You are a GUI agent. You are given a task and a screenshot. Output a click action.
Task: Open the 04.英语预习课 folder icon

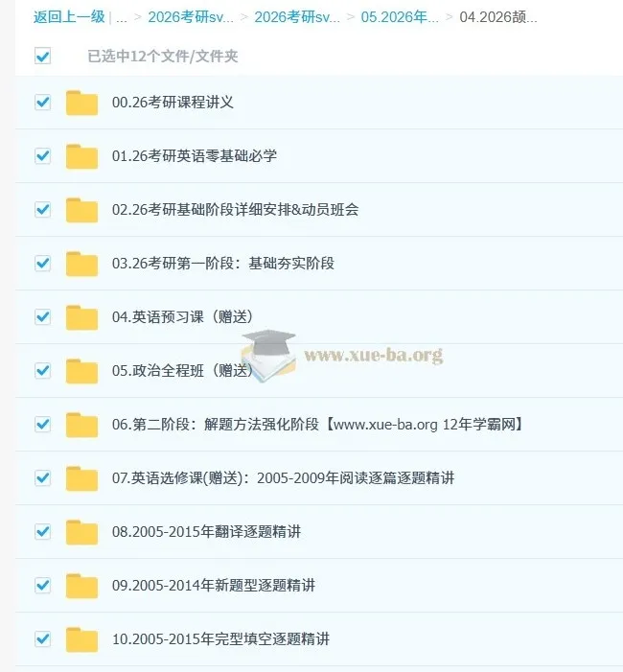click(81, 317)
